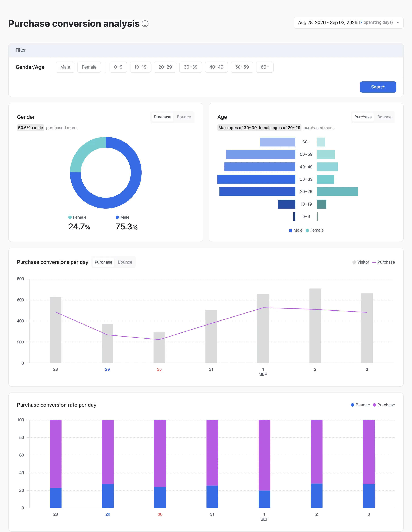Switch Gender card to Purchase tab

click(x=162, y=117)
